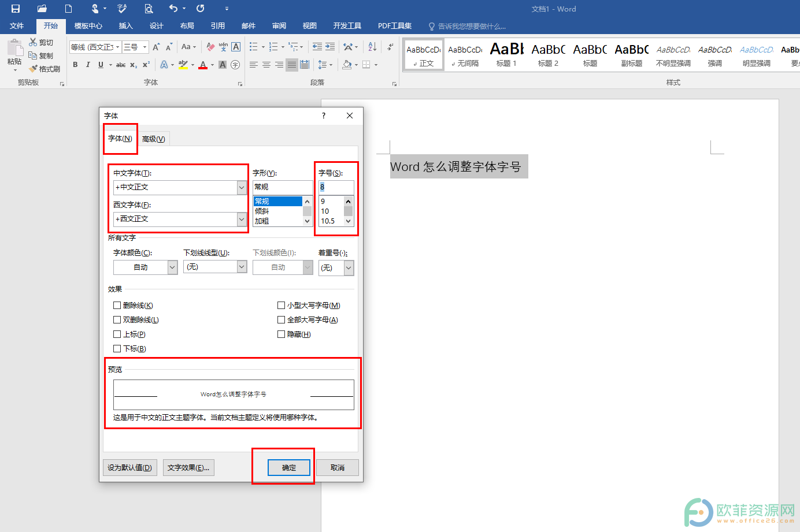Click the Open folder icon in quick access toolbar

coord(42,9)
